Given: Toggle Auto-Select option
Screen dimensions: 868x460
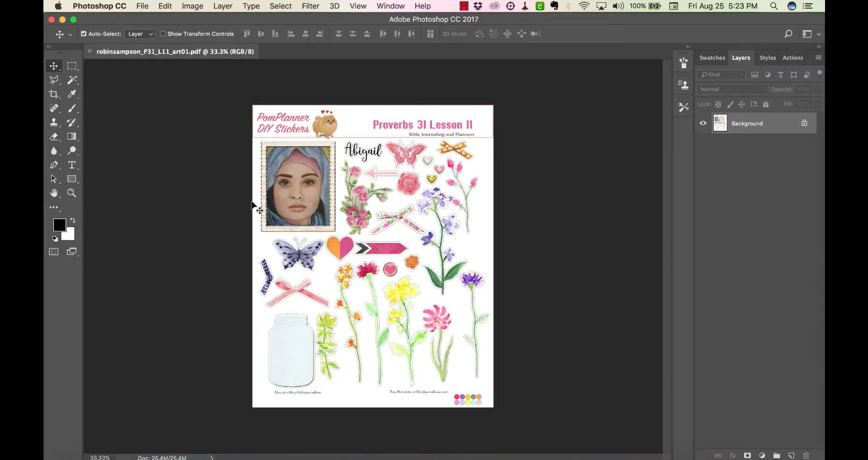Looking at the screenshot, I should coord(83,34).
